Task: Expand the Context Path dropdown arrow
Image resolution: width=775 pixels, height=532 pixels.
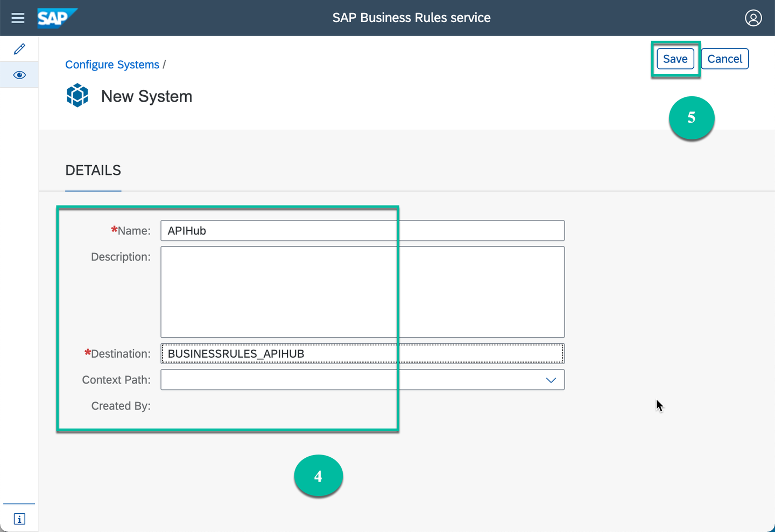Action: click(551, 380)
